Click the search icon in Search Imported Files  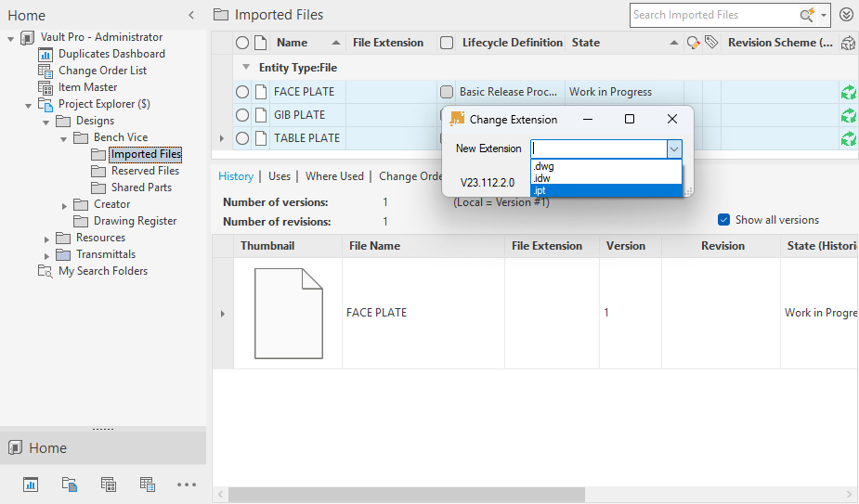(x=807, y=15)
